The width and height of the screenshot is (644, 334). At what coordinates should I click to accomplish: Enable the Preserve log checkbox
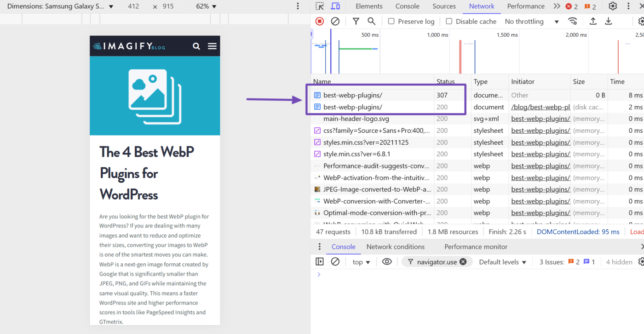[391, 21]
